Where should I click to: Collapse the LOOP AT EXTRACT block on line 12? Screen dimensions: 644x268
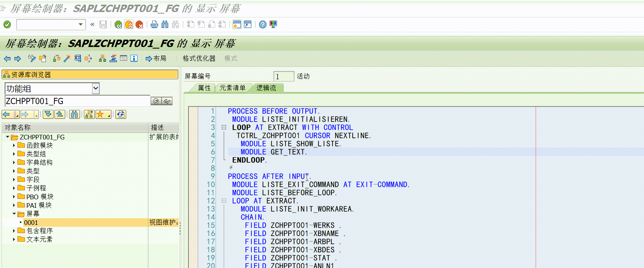224,201
